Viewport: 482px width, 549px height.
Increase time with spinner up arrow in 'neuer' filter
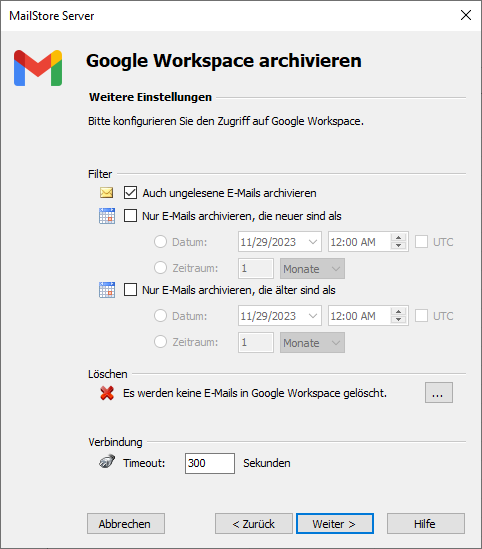398,238
